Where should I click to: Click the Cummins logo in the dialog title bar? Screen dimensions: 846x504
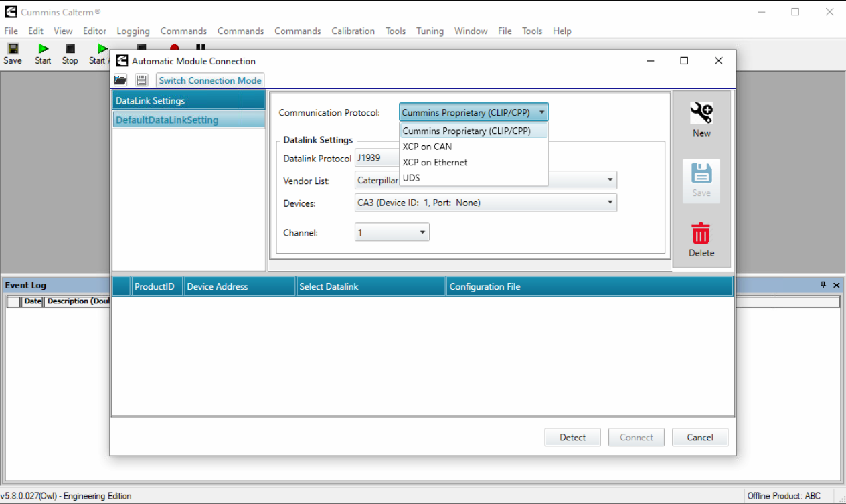pos(122,60)
